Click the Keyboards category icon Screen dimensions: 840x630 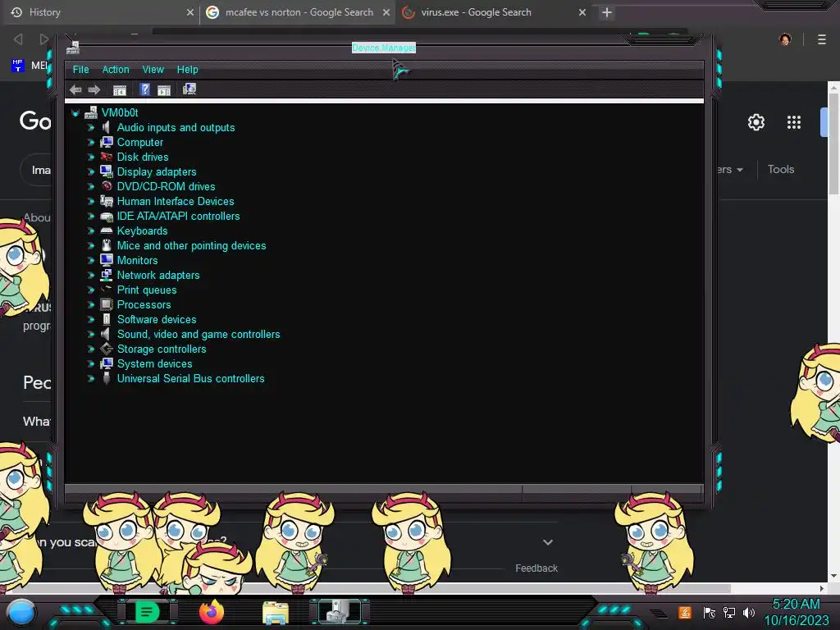click(106, 231)
